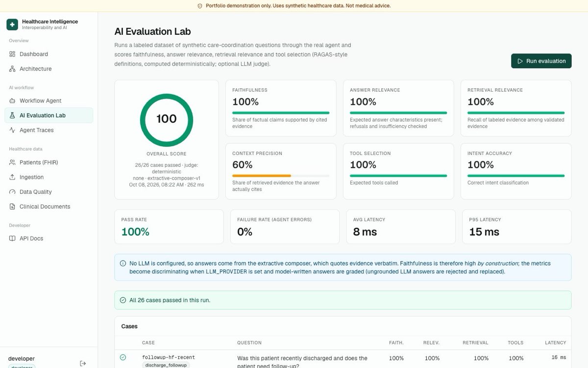The height and width of the screenshot is (368, 588).
Task: Click the Answer Relevance progress bar
Action: [x=398, y=113]
